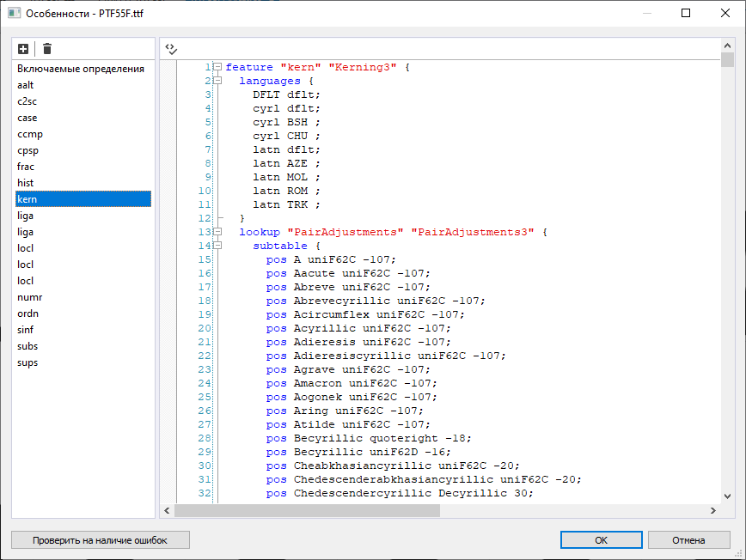
Task: Click the app icon in the title bar
Action: click(x=15, y=13)
